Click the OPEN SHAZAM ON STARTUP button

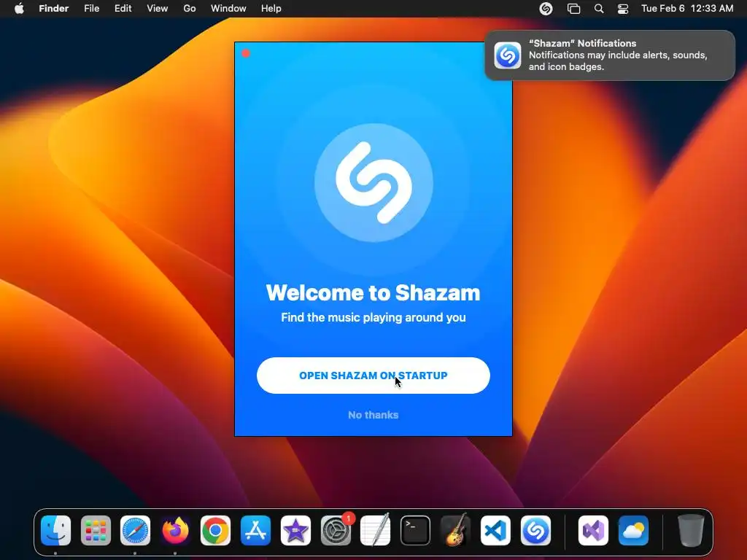373,376
